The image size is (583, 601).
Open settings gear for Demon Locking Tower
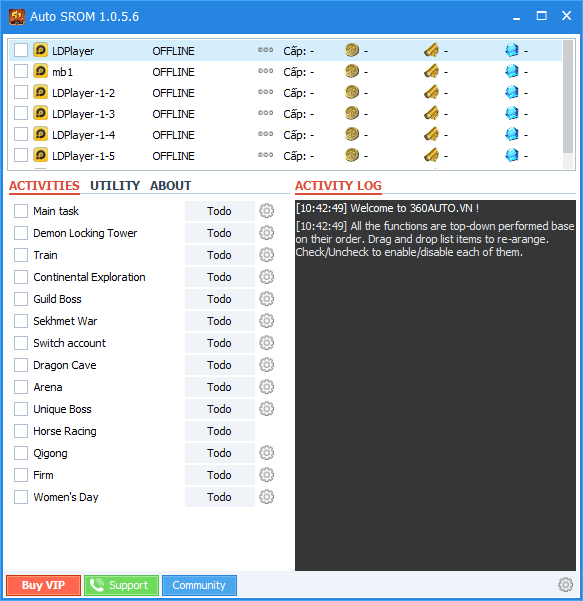click(266, 233)
